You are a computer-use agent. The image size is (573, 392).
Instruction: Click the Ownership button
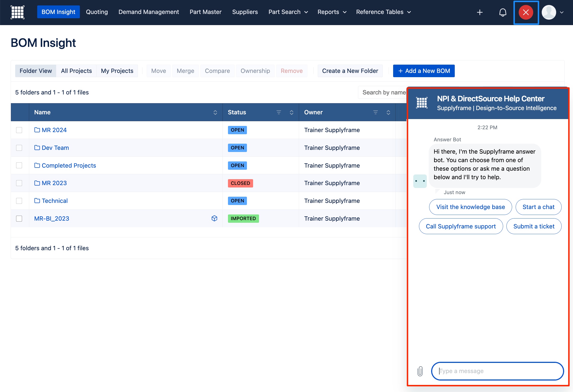[x=255, y=71]
